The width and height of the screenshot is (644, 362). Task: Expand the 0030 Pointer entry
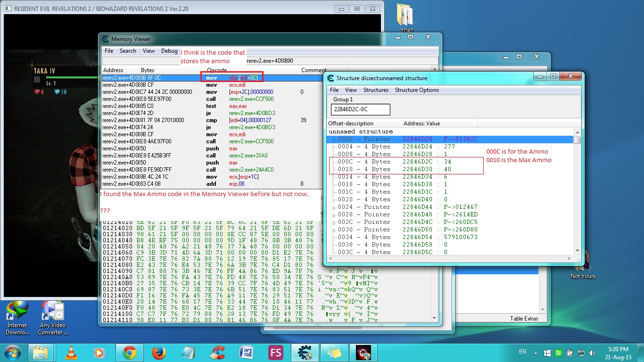(334, 230)
